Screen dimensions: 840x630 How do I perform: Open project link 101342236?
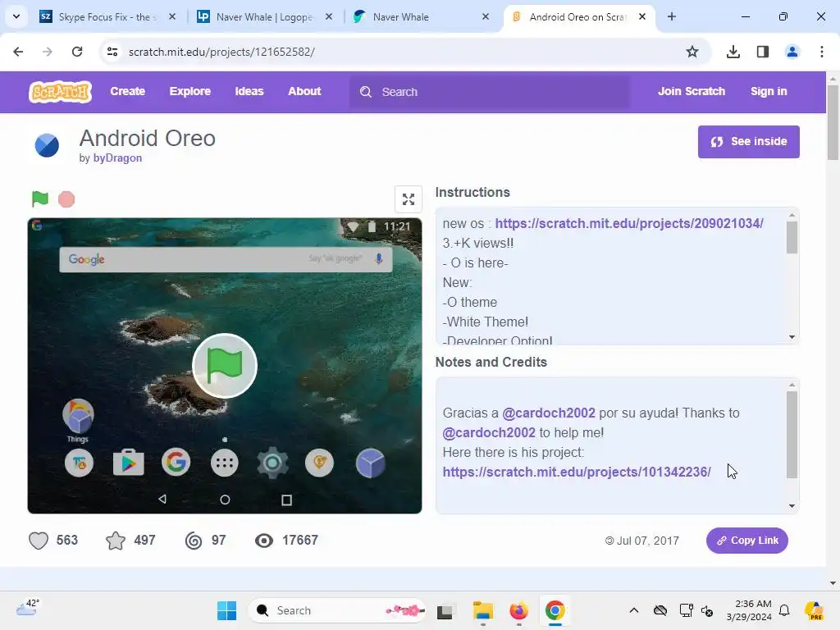pos(577,472)
